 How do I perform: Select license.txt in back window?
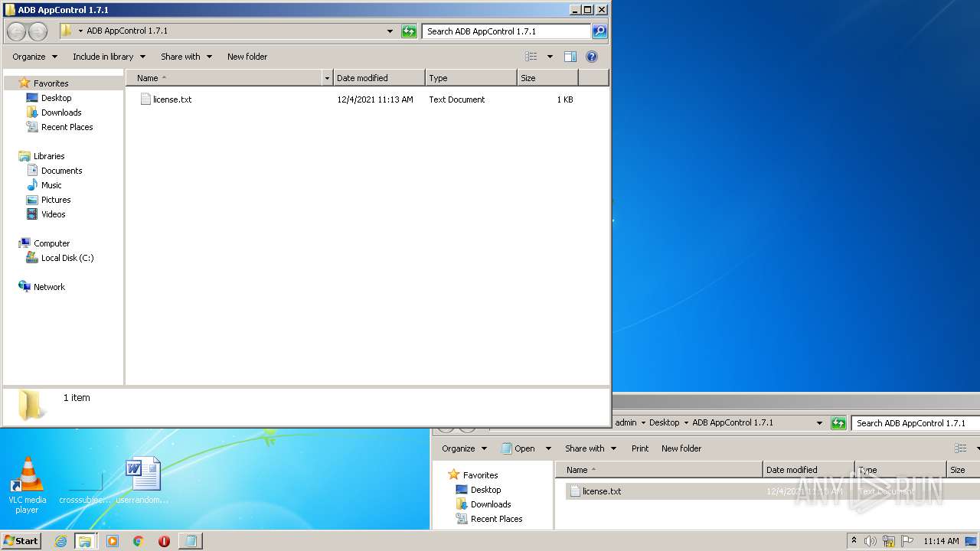(x=601, y=491)
